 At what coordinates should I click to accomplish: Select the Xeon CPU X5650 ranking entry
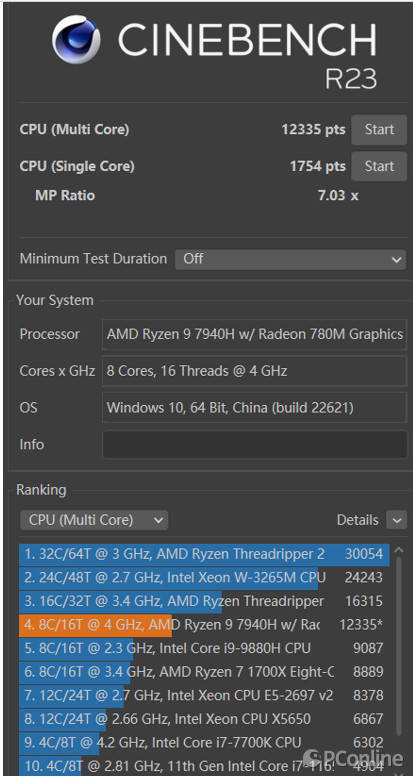click(x=204, y=719)
